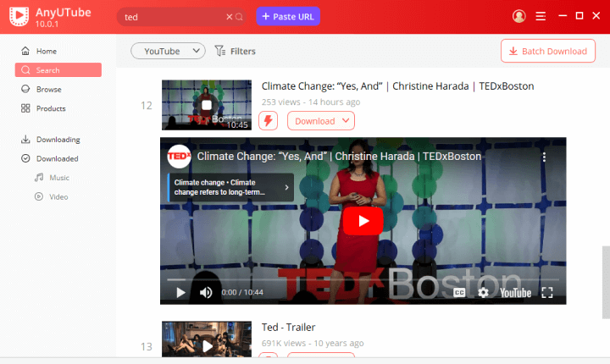Open the three-dot more options in the player
610x364 pixels.
click(x=544, y=157)
